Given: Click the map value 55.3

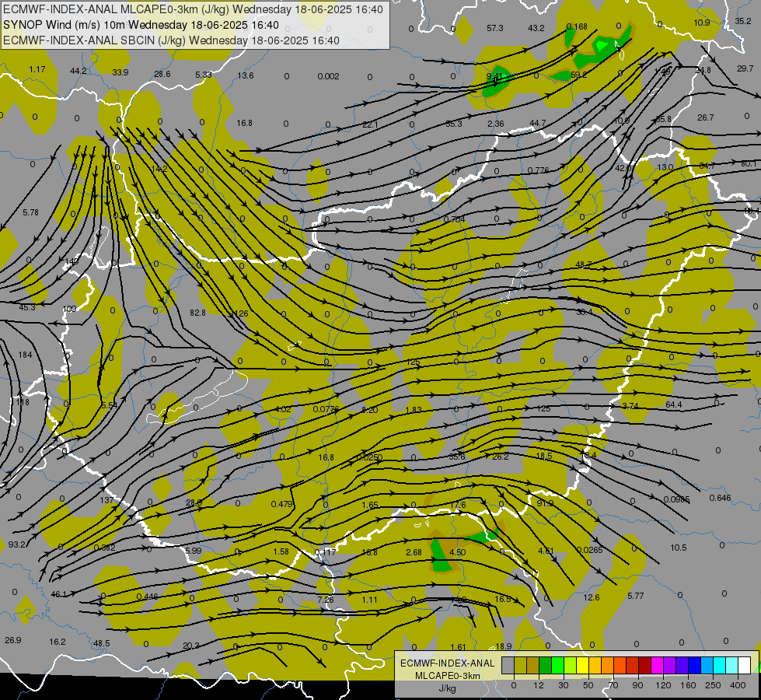Looking at the screenshot, I should click(x=454, y=124).
